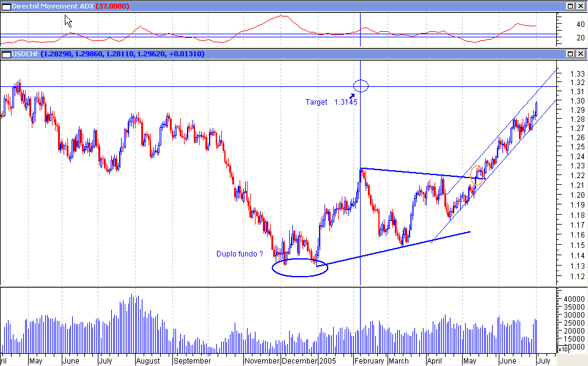This screenshot has width=588, height=366.
Task: Click the circled price target marker
Action: click(x=361, y=86)
